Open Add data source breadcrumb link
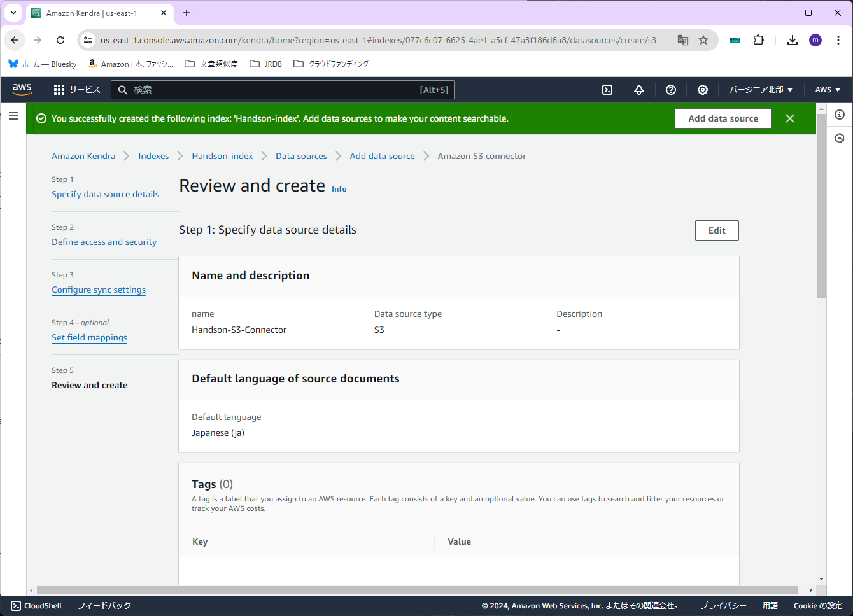 point(382,156)
